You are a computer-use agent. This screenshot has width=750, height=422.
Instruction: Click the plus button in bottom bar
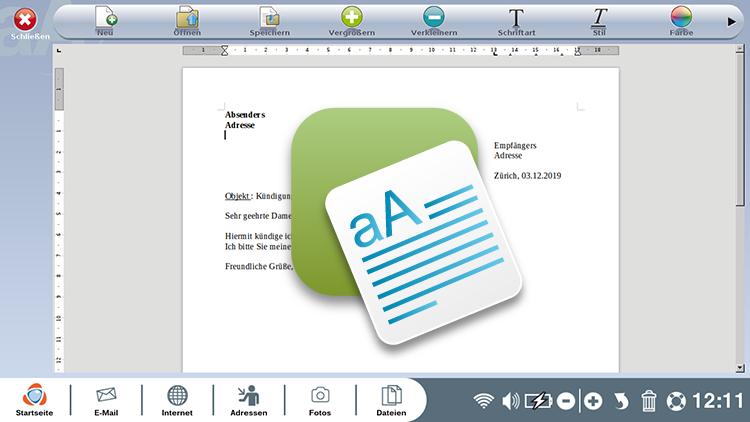point(593,401)
